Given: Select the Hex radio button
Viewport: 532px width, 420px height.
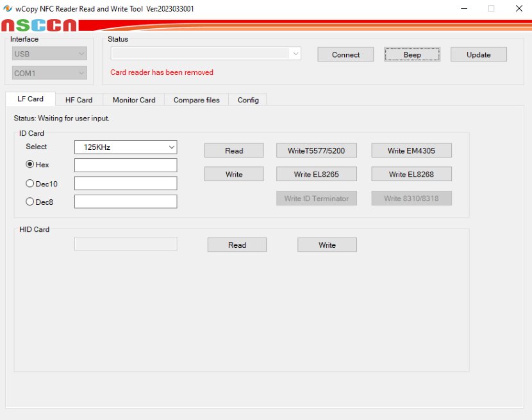Looking at the screenshot, I should point(29,165).
